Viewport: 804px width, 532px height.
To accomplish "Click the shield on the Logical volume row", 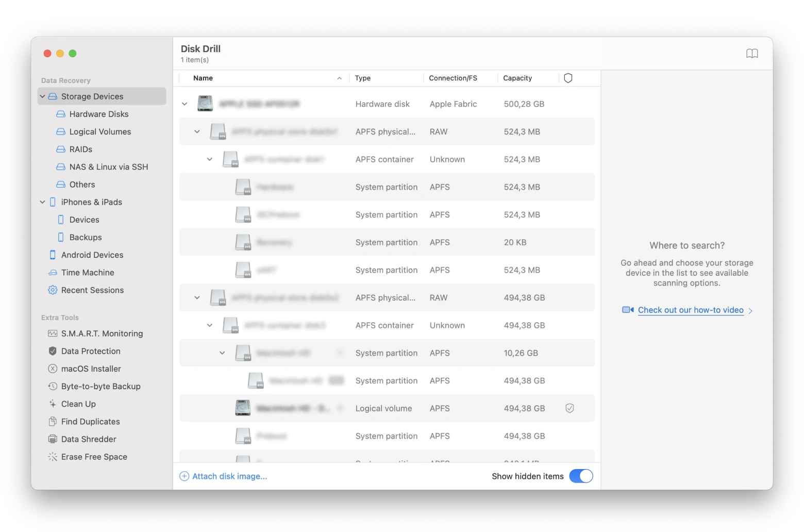I will pos(569,408).
